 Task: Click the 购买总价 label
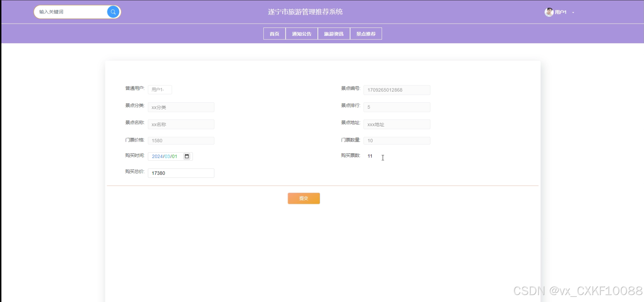point(135,171)
